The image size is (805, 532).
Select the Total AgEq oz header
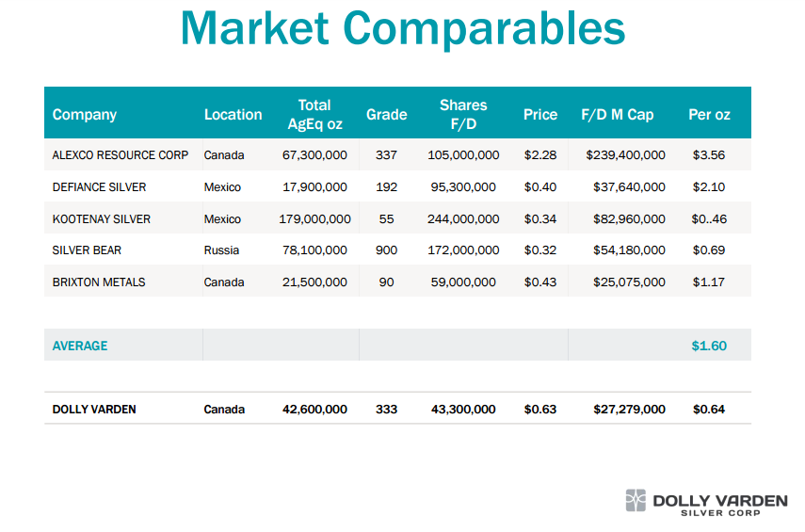coord(314,115)
